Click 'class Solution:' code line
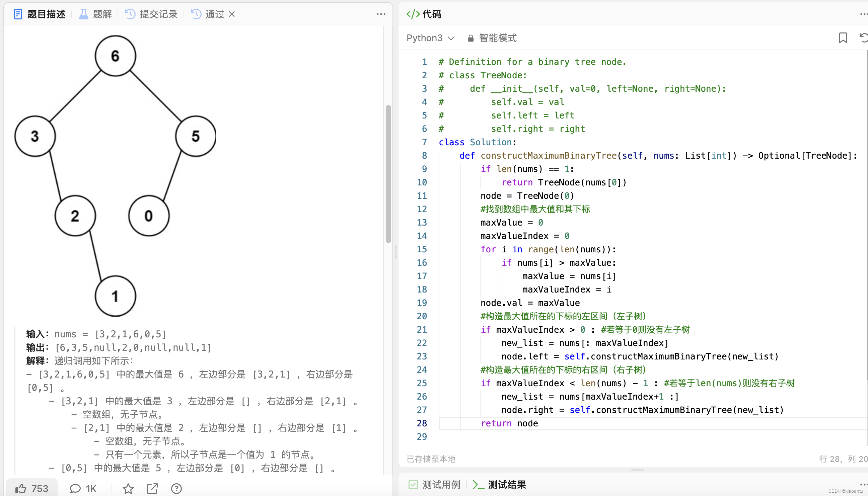Image resolution: width=868 pixels, height=496 pixels. coord(478,142)
